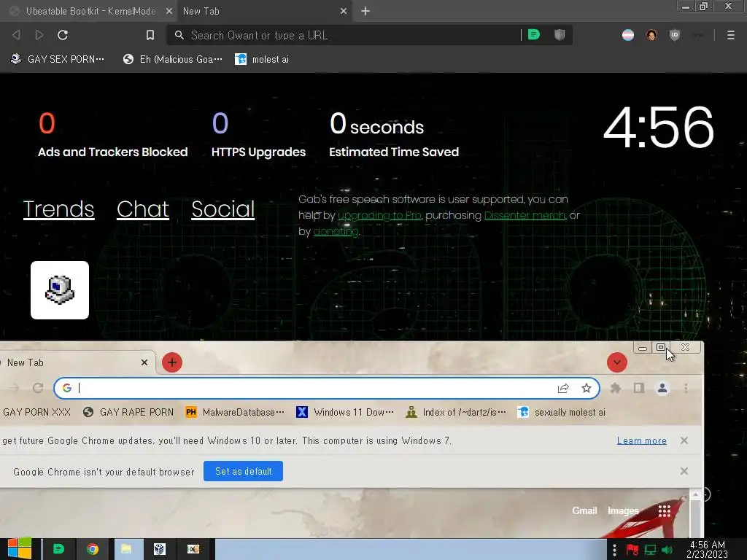Close the Dissenter New Tab tab
The height and width of the screenshot is (560, 747).
344,11
